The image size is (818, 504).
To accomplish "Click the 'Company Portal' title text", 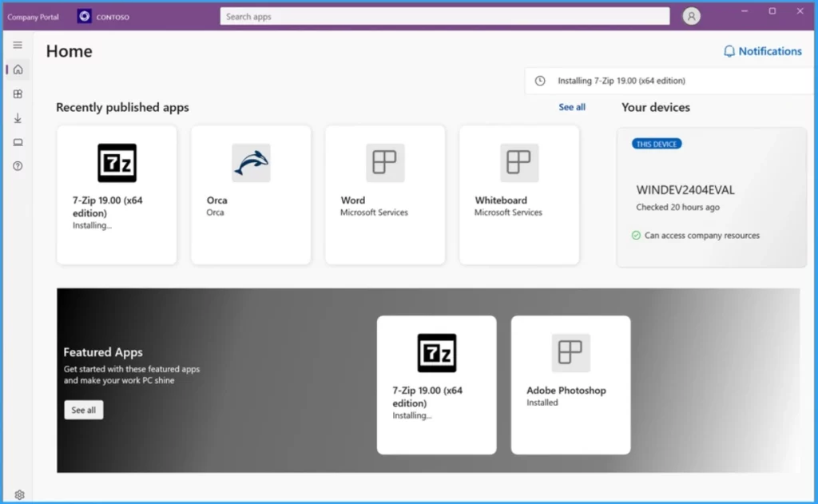I will [x=33, y=17].
